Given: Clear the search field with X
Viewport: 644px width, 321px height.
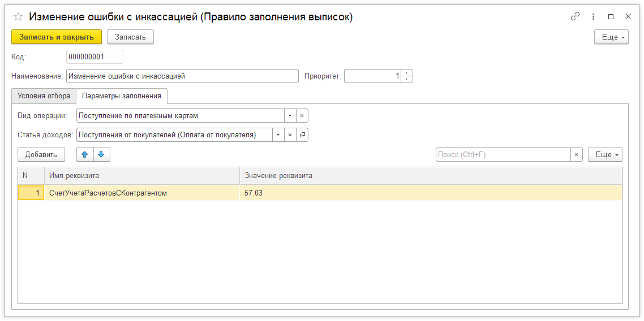Looking at the screenshot, I should [x=576, y=154].
